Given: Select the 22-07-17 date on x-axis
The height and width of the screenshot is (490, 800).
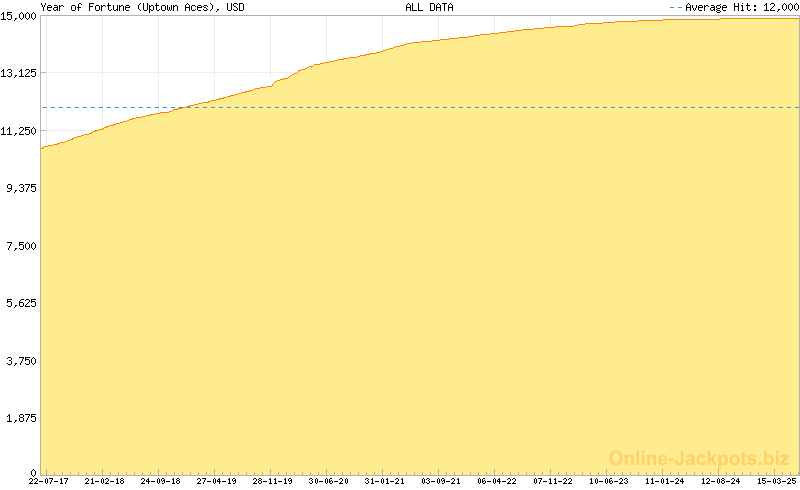Looking at the screenshot, I should point(49,481).
